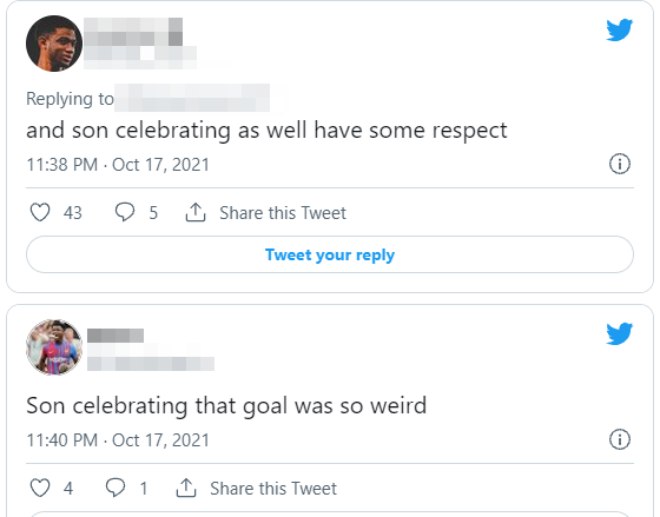Open info icon on second tweet
This screenshot has width=660, height=517.
click(620, 439)
